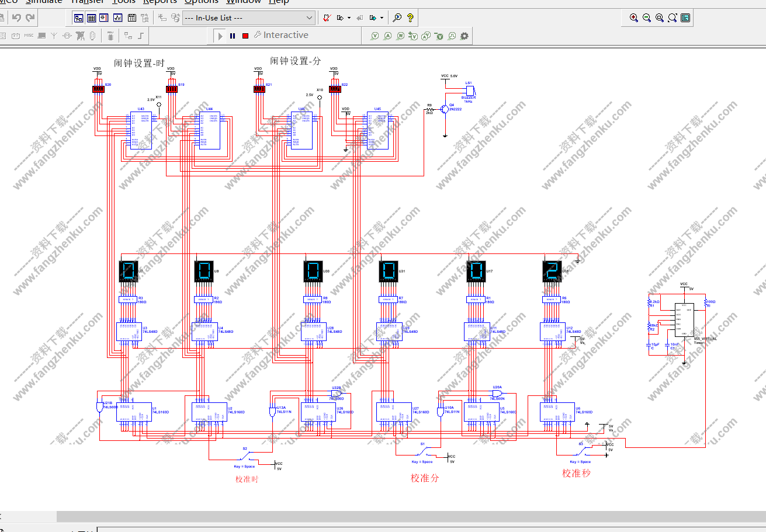Expand the Forward annotate dropdown arrow
766x532 pixels.
[x=382, y=18]
